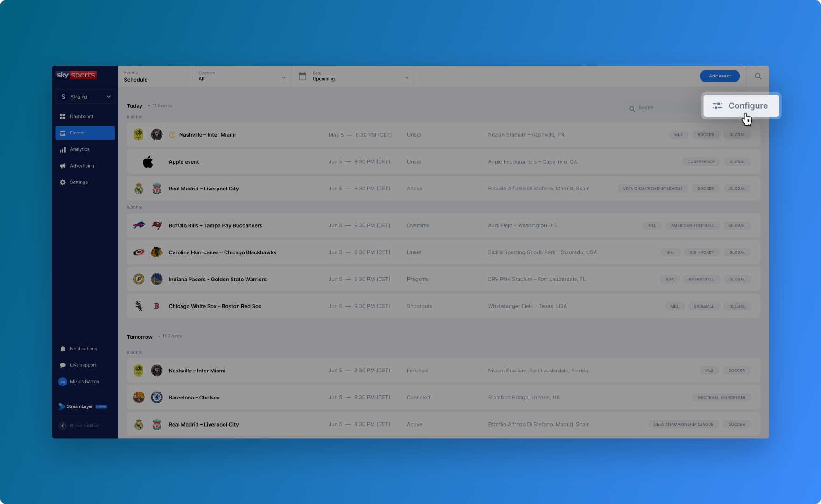Click the calendar icon in Date filter
This screenshot has width=821, height=504.
click(302, 77)
